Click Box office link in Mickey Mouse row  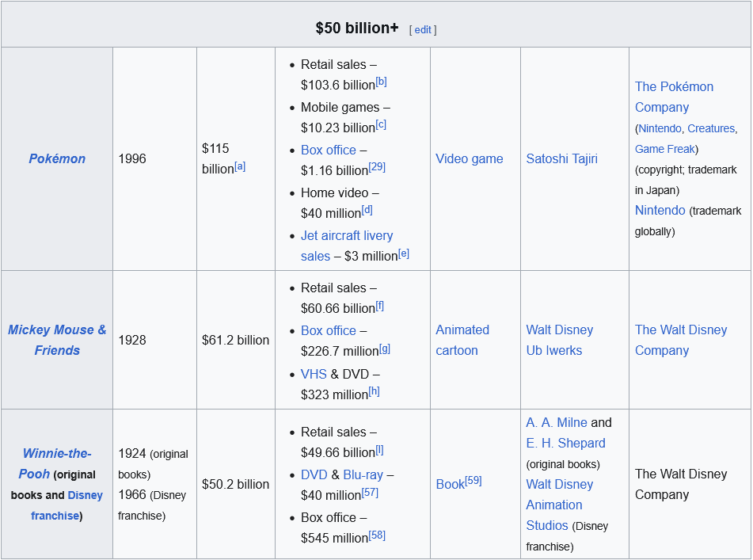[x=329, y=330]
